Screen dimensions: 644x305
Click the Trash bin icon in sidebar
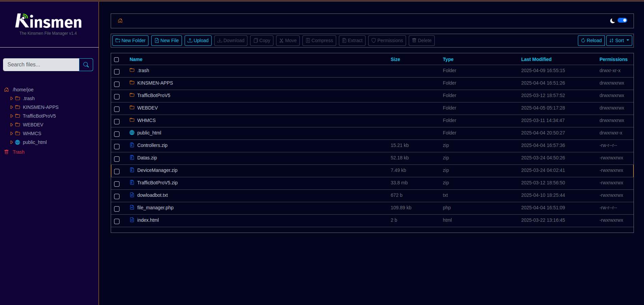pos(6,152)
